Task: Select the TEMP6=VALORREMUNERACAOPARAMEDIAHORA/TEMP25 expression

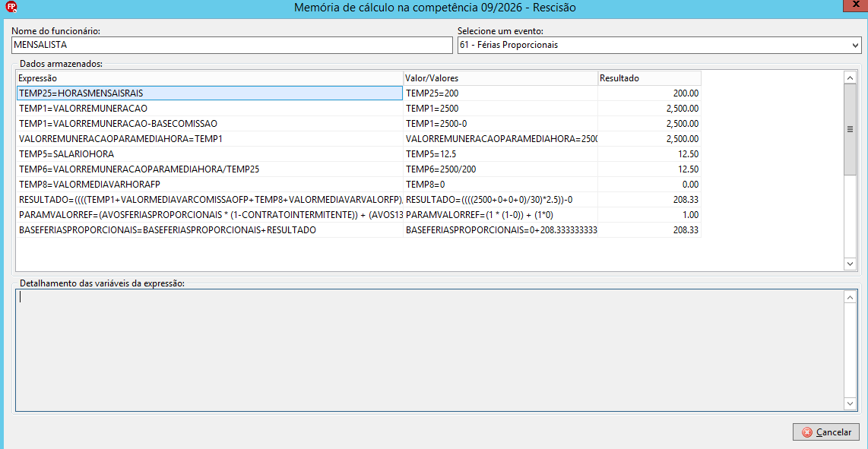Action: tap(210, 169)
